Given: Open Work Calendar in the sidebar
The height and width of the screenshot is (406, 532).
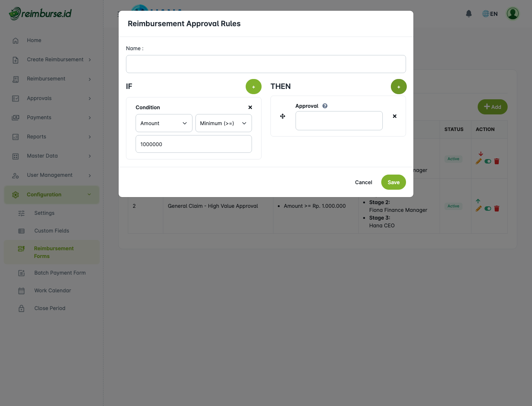Looking at the screenshot, I should pyautogui.click(x=52, y=290).
